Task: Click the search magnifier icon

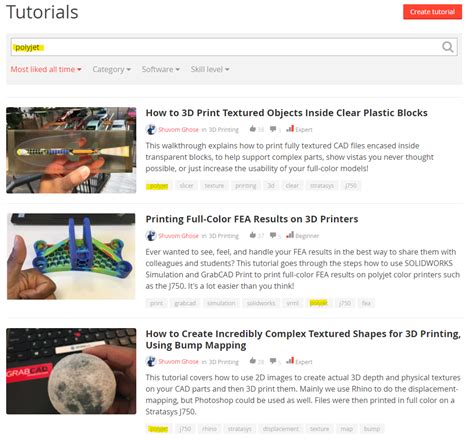Action: click(x=447, y=47)
